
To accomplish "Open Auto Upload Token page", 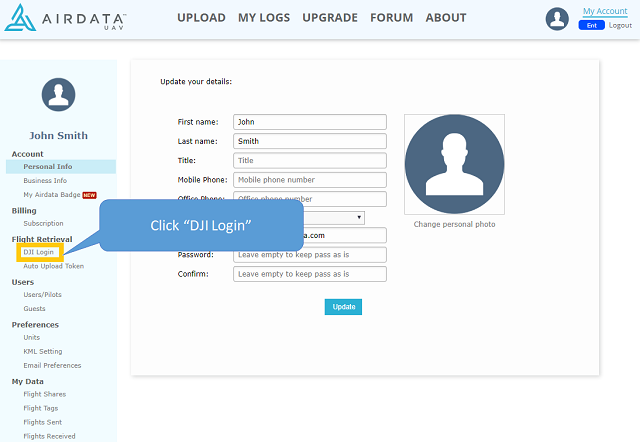I will (x=53, y=266).
